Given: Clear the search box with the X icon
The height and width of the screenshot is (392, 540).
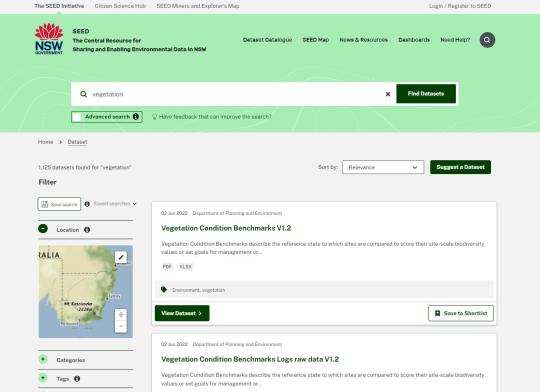Looking at the screenshot, I should click(x=388, y=94).
